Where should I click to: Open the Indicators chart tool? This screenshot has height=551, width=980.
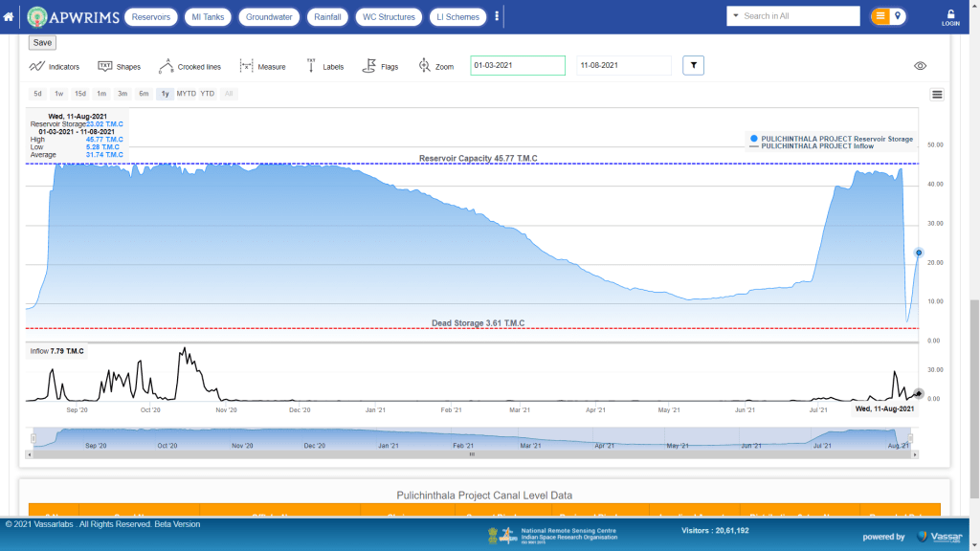coord(54,66)
